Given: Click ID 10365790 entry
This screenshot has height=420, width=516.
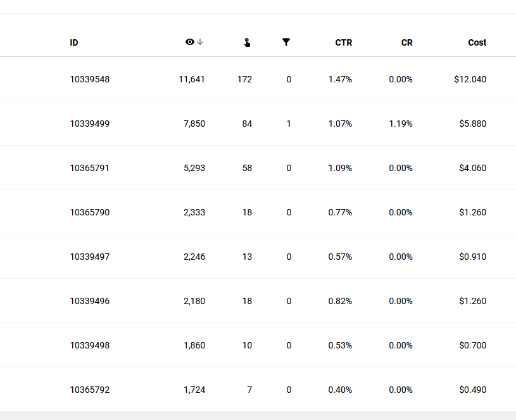Looking at the screenshot, I should point(90,212).
